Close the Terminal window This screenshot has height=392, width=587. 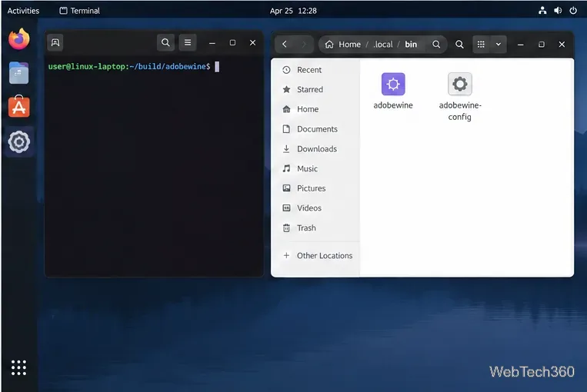click(252, 42)
